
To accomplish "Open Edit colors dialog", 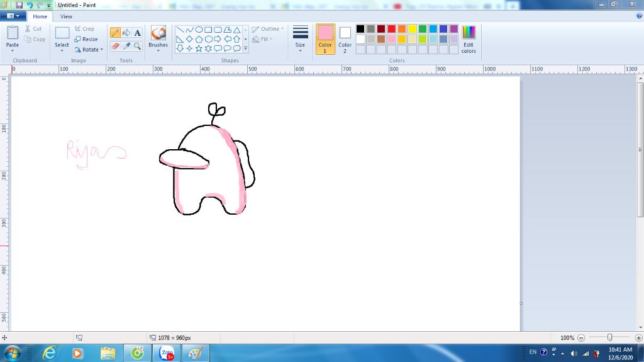I will coord(469,39).
